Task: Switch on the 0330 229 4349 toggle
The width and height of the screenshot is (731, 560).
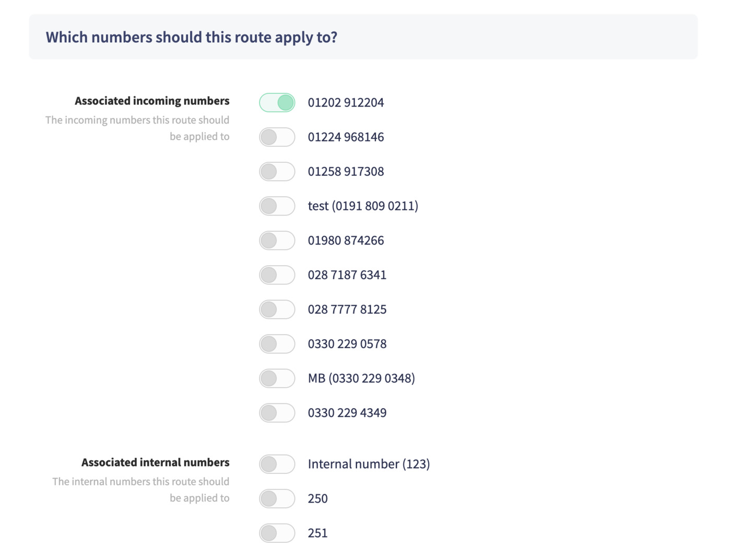Action: pos(277,413)
